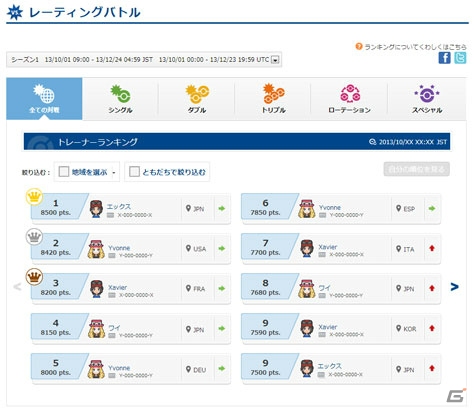Click green trend arrow for rank 6
474x410 pixels.
pos(432,209)
